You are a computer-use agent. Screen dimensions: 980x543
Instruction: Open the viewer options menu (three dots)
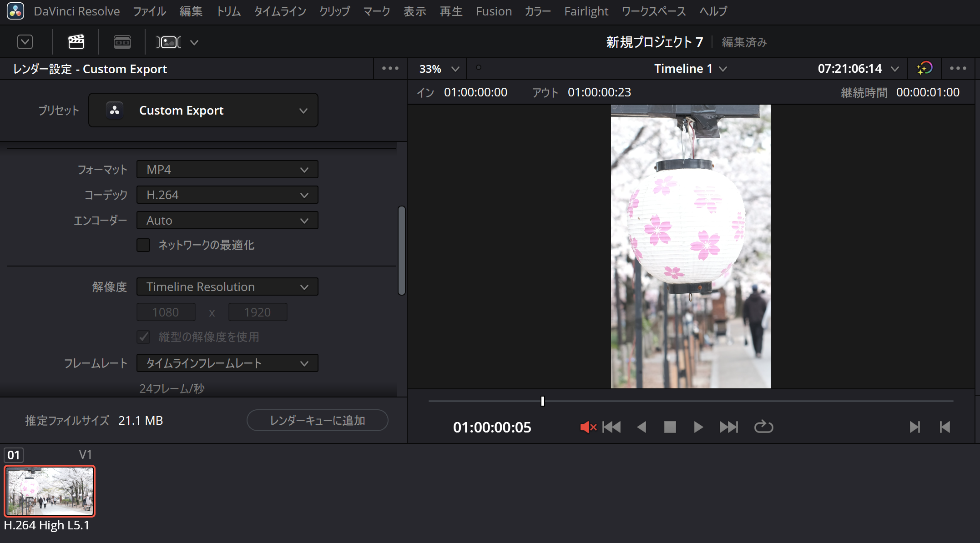958,68
